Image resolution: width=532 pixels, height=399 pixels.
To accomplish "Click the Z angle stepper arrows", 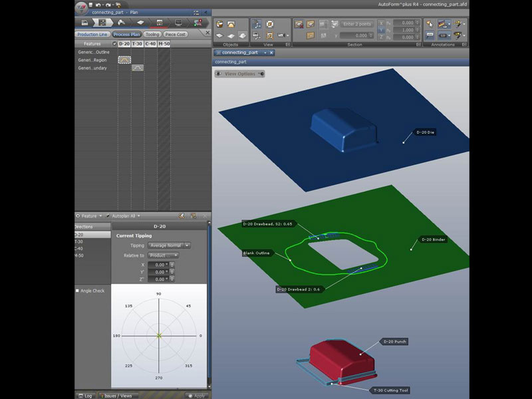I will 172,279.
